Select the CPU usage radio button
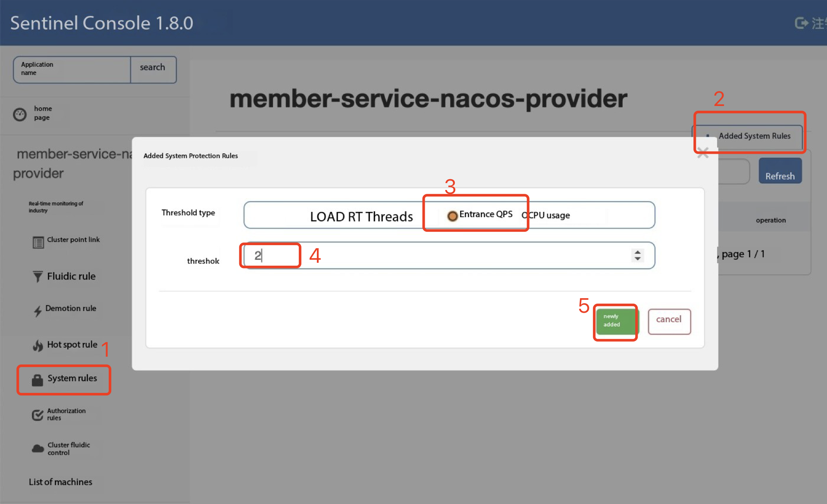Image resolution: width=827 pixels, height=504 pixels. coord(525,215)
